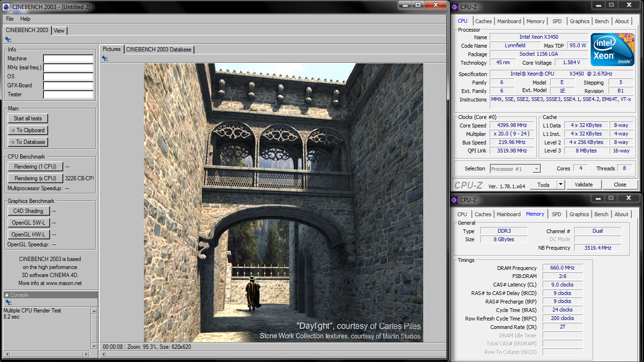Screen dimensions: 644x362
Task: Click upper CPU-Z window title icon
Action: tap(455, 7)
